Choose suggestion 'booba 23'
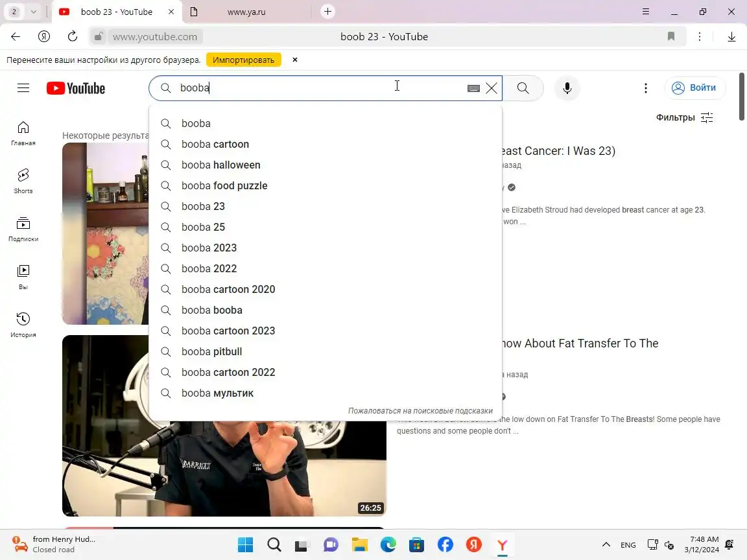Screen dimensions: 747x560 pyautogui.click(x=326, y=206)
